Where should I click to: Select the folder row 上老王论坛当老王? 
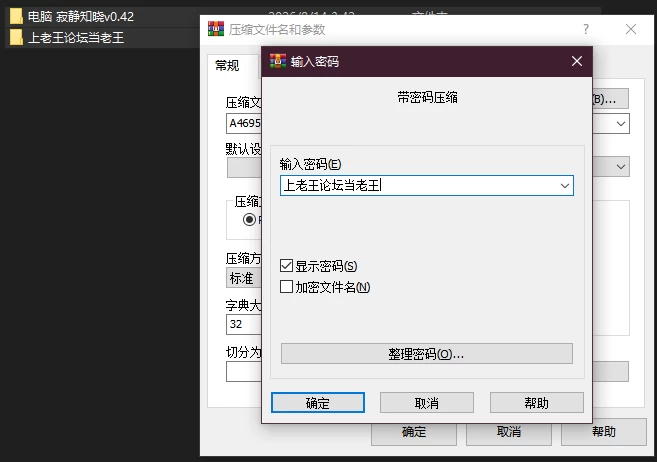(103, 38)
